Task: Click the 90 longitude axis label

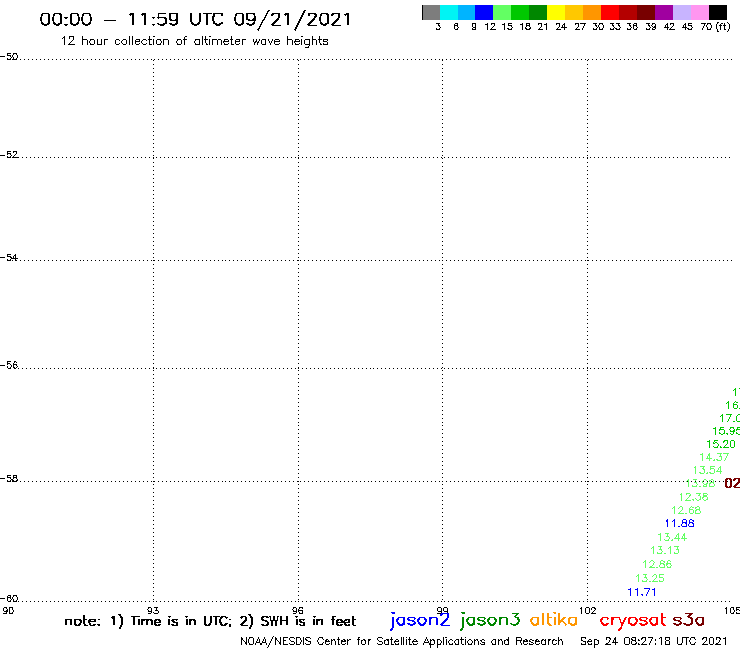Action: (x=8, y=610)
